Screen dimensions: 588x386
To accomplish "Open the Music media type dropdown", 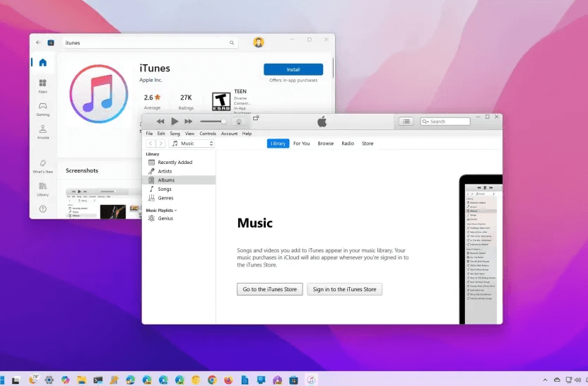I will (x=191, y=144).
